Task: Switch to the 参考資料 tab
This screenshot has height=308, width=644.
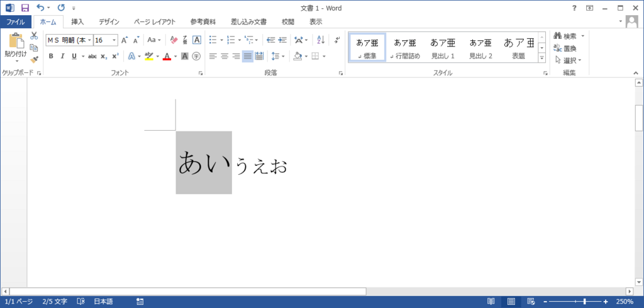Action: coord(203,22)
